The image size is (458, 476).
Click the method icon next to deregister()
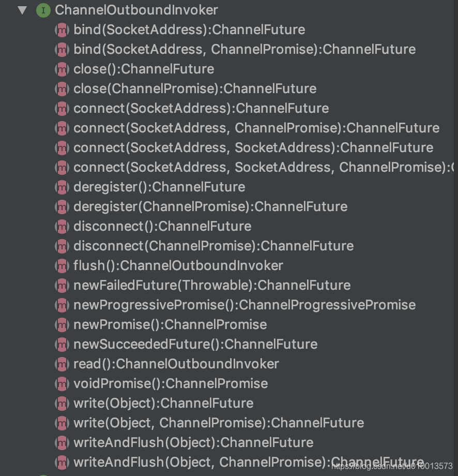coord(62,187)
